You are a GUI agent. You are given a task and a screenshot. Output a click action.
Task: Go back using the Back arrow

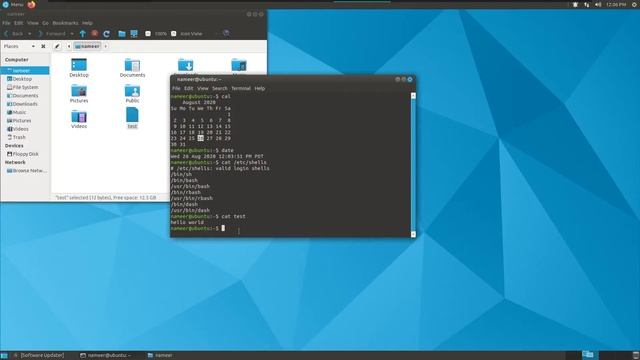tap(13, 33)
